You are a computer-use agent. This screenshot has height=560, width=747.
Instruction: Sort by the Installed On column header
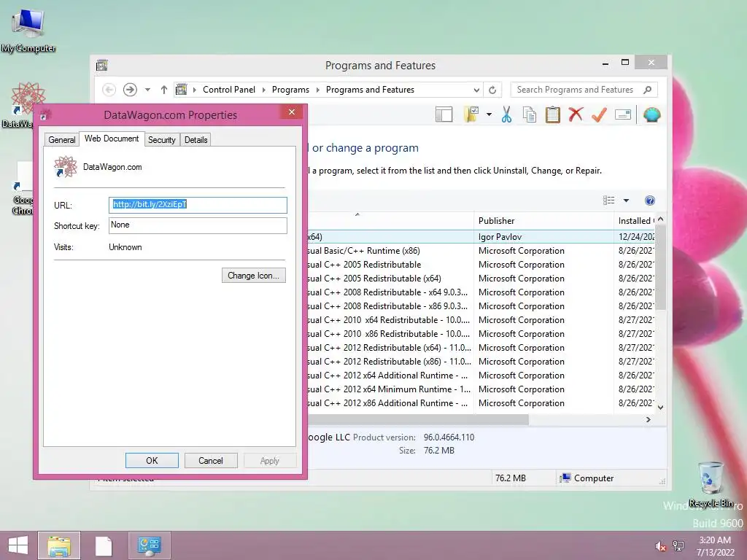634,221
